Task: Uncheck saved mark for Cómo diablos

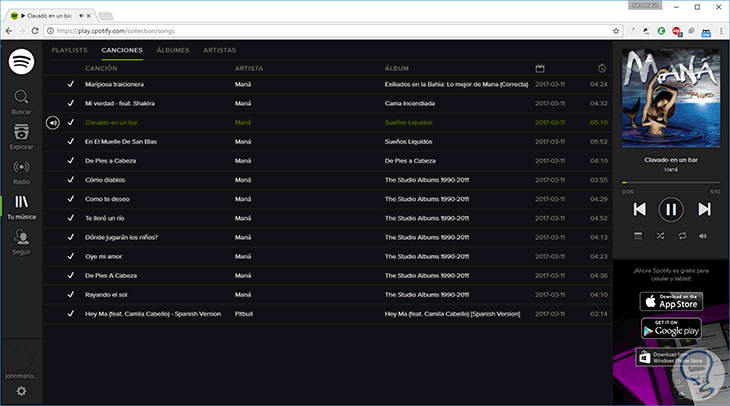Action: pos(71,180)
